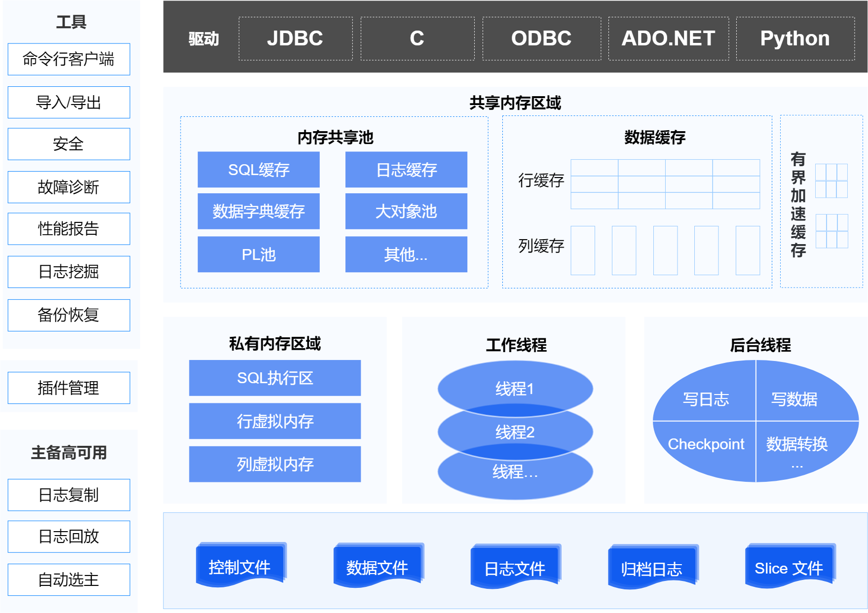868x613 pixels.
Task: Click the first 列缓存 column cell
Action: [x=583, y=250]
